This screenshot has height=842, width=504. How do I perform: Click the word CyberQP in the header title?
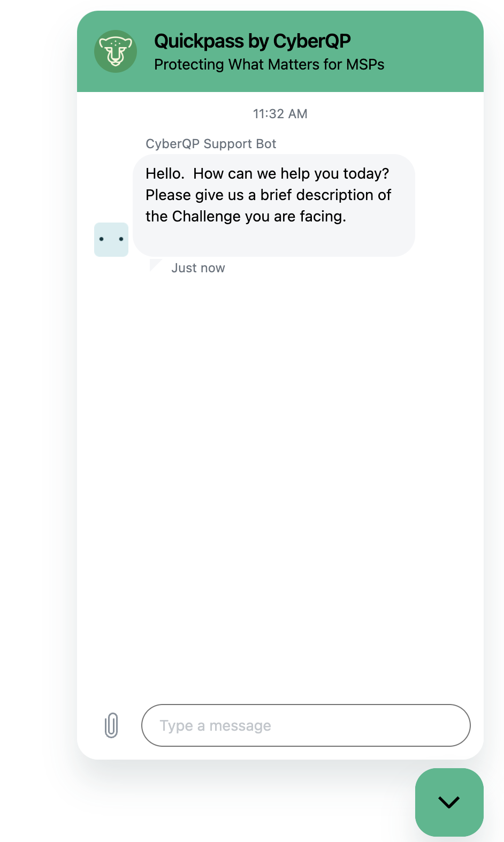point(312,41)
